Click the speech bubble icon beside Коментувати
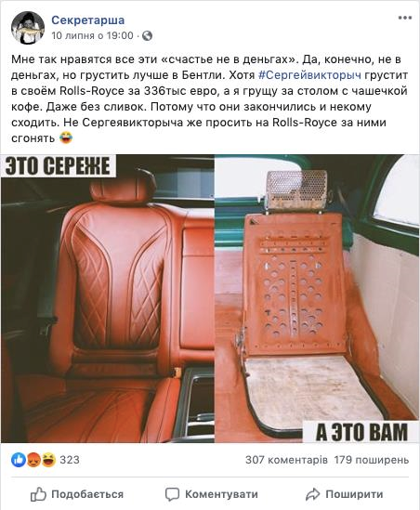This screenshot has height=510, width=420. click(172, 494)
